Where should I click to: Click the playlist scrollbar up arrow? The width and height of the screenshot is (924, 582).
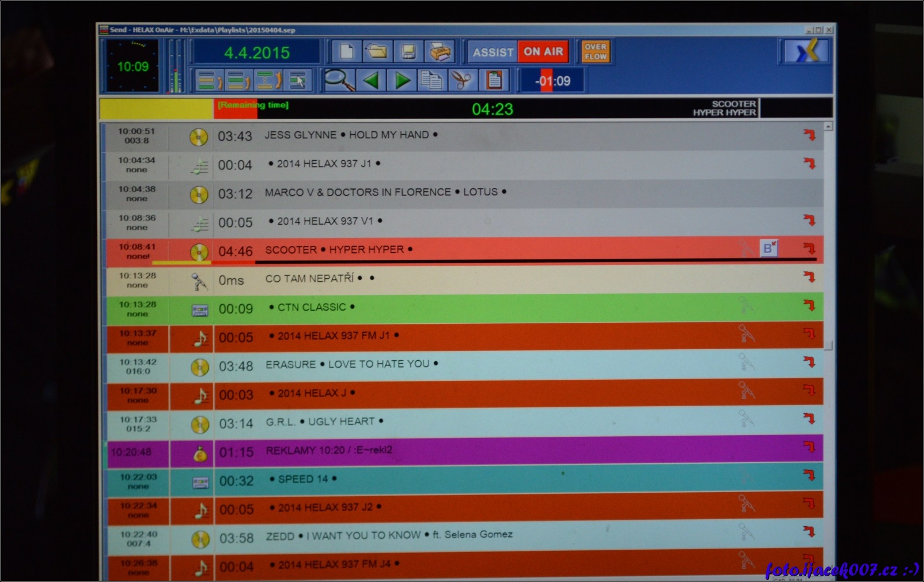tap(828, 126)
